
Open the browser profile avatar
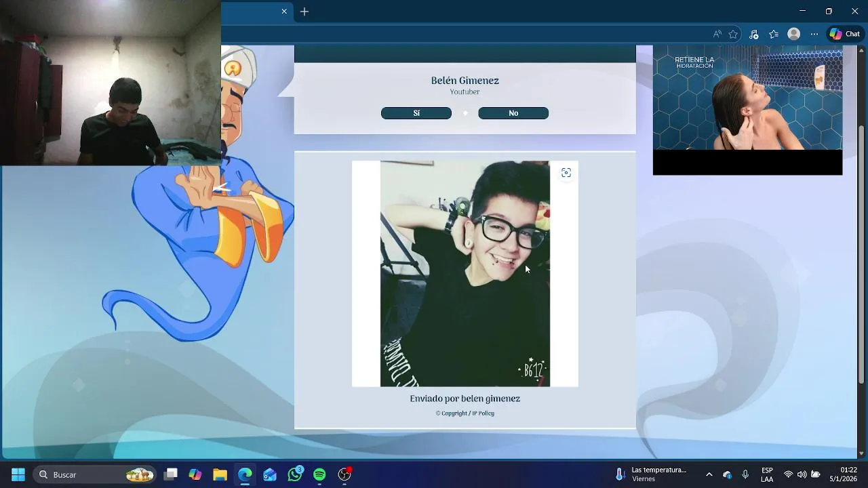click(793, 34)
